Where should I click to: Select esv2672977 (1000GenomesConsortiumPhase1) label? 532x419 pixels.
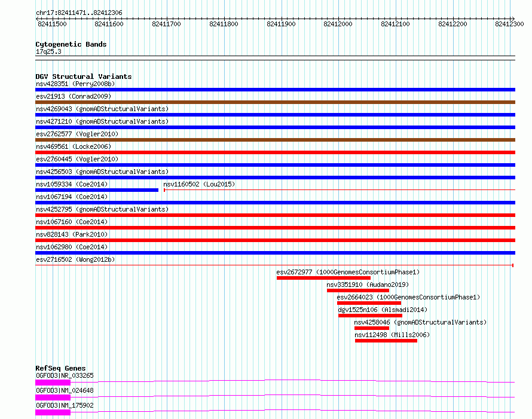coord(348,272)
